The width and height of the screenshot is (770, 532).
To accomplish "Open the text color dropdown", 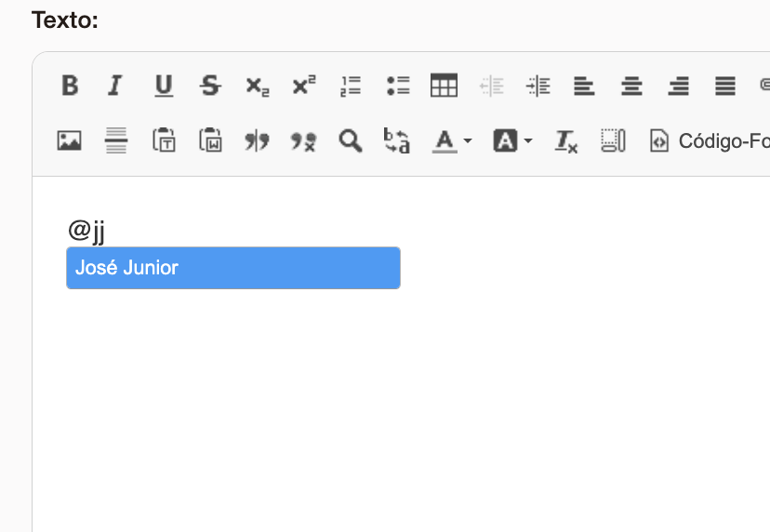I will (x=452, y=141).
